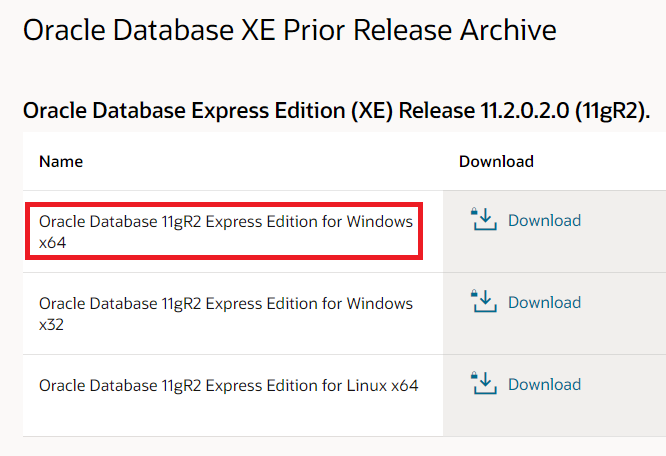Click the Download column header
666x456 pixels.
click(x=496, y=161)
